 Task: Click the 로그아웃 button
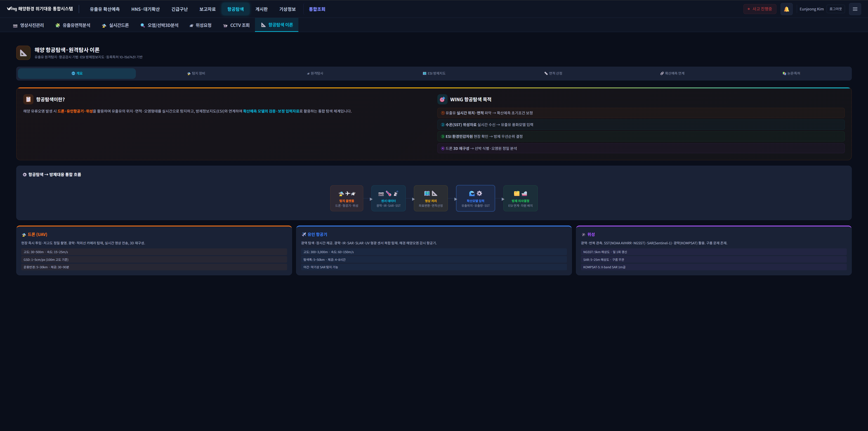tap(835, 9)
